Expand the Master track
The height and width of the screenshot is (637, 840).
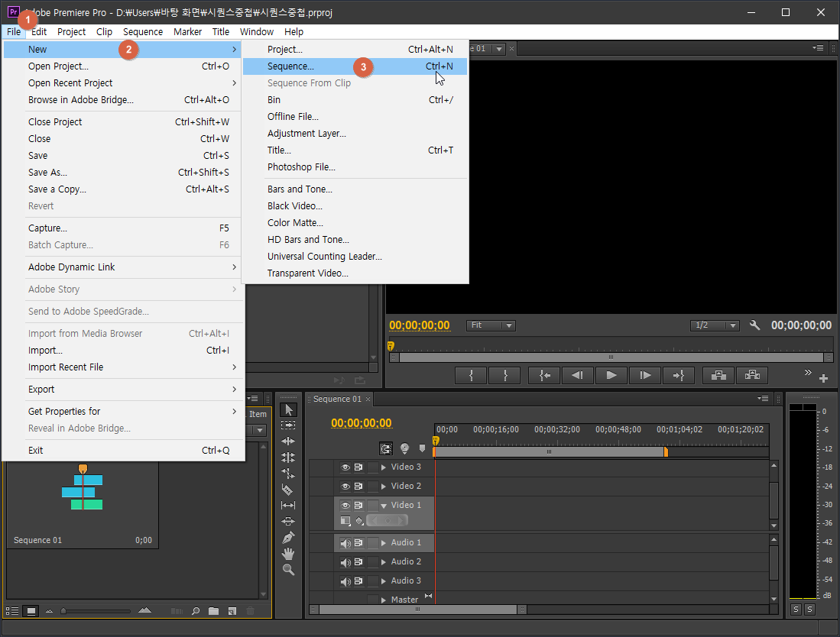(x=384, y=600)
